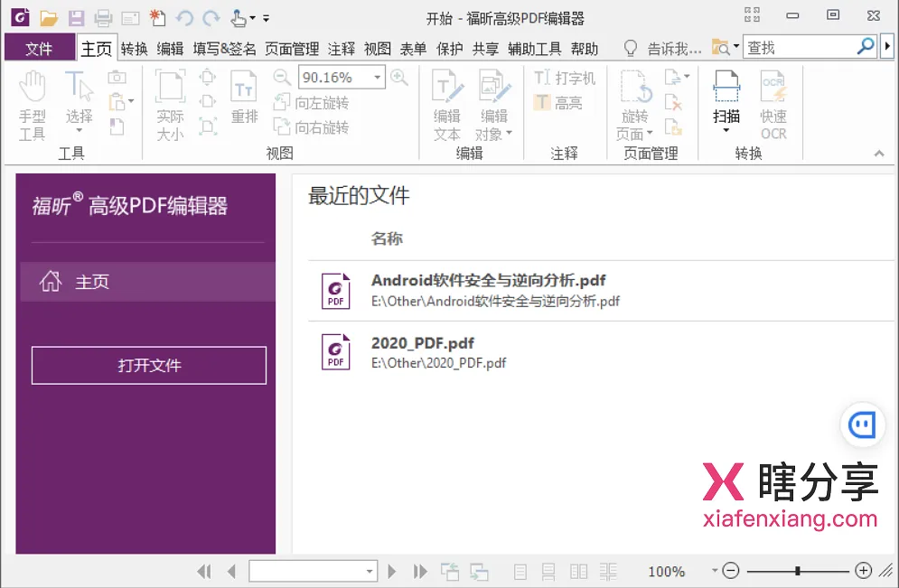The height and width of the screenshot is (588, 899).
Task: Open the chat assistant bubble icon
Action: click(x=862, y=425)
